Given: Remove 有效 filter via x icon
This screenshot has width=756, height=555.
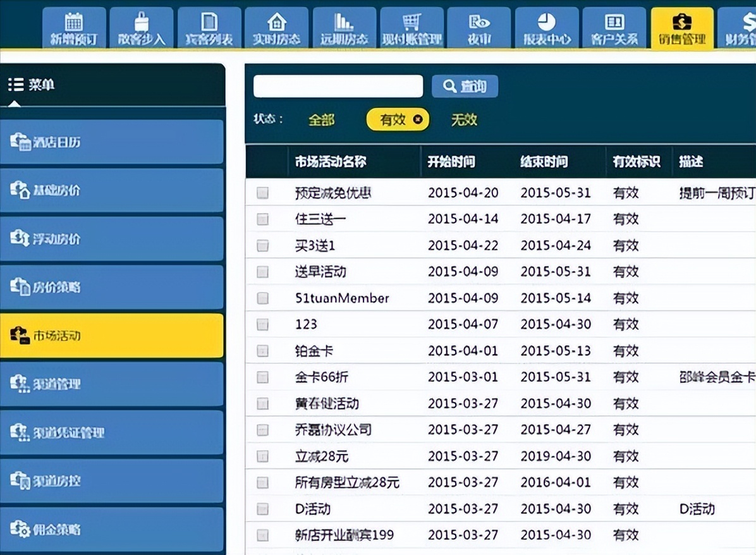Looking at the screenshot, I should click(x=418, y=119).
